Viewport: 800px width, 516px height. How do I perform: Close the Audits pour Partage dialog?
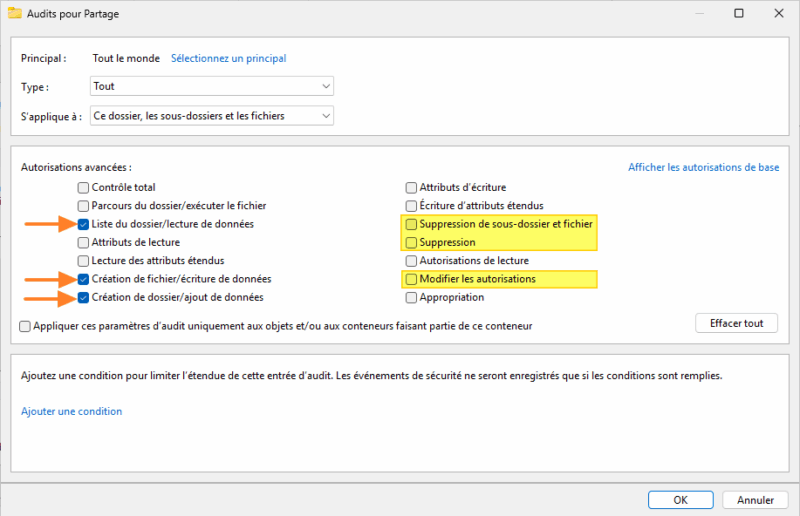click(x=777, y=15)
